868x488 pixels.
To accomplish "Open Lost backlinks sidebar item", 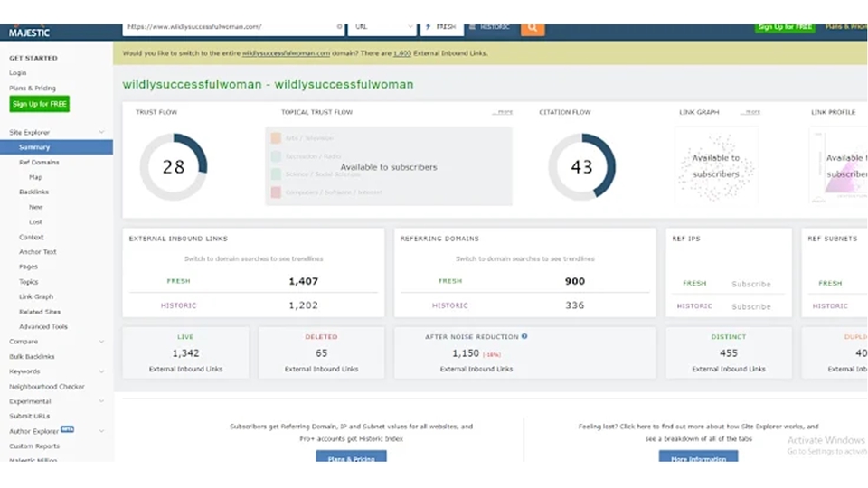I will pyautogui.click(x=35, y=222).
